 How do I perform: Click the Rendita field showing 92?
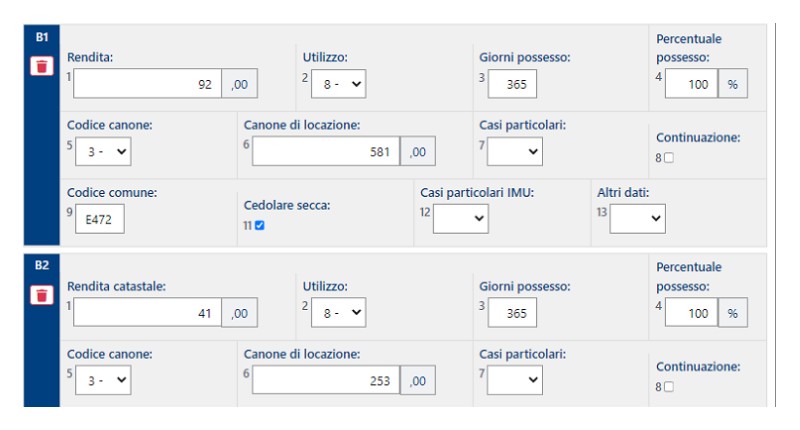(x=147, y=85)
